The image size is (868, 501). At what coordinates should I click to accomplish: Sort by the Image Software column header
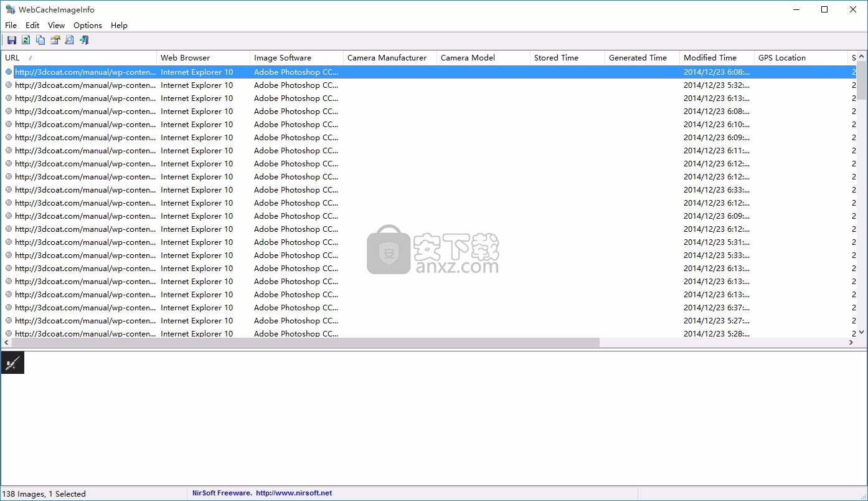pos(297,58)
